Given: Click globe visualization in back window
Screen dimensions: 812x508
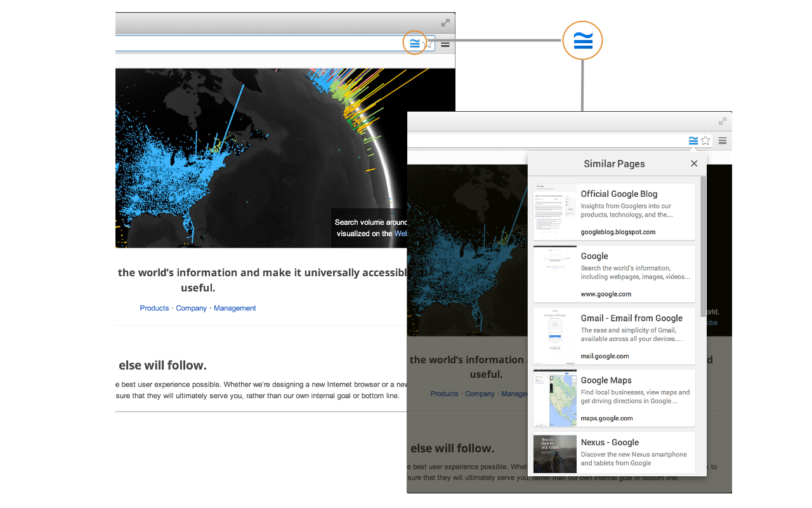Looking at the screenshot, I should click(285, 158).
